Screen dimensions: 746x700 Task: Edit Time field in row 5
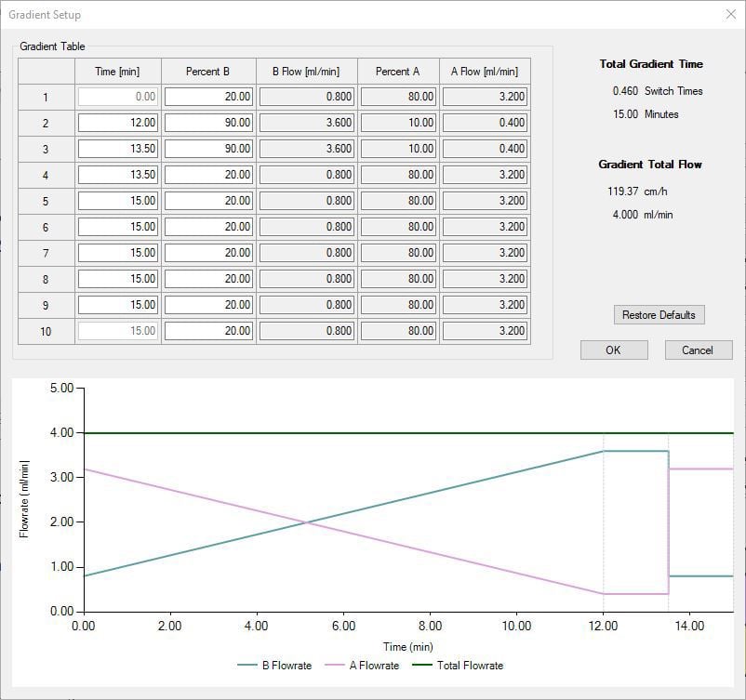click(x=118, y=201)
